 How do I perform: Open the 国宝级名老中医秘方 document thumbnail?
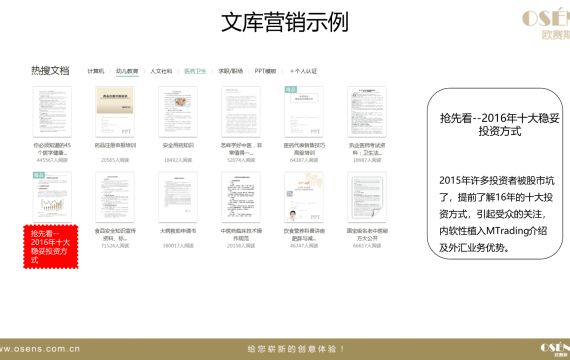367,197
